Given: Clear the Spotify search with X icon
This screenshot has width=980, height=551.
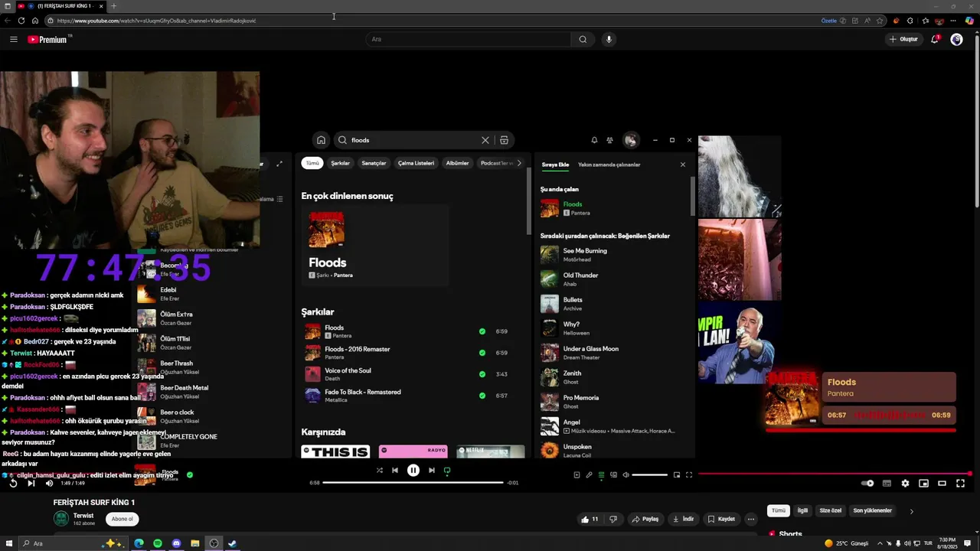Looking at the screenshot, I should pyautogui.click(x=485, y=140).
